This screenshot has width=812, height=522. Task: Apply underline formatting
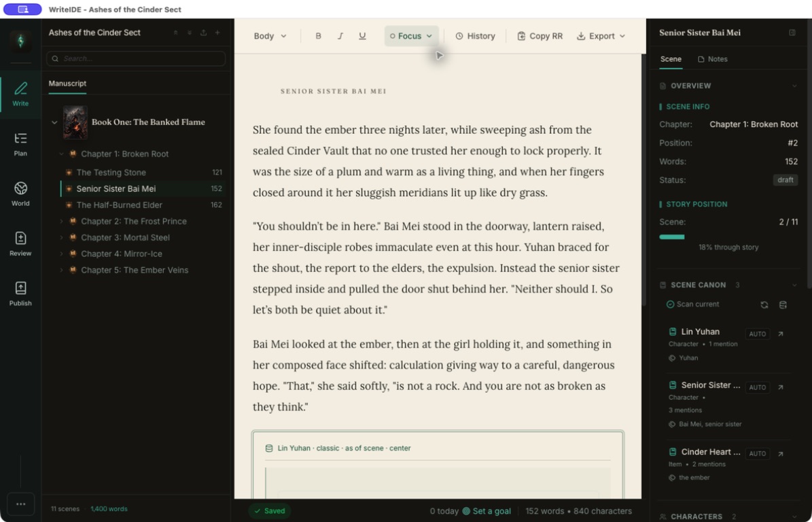362,36
